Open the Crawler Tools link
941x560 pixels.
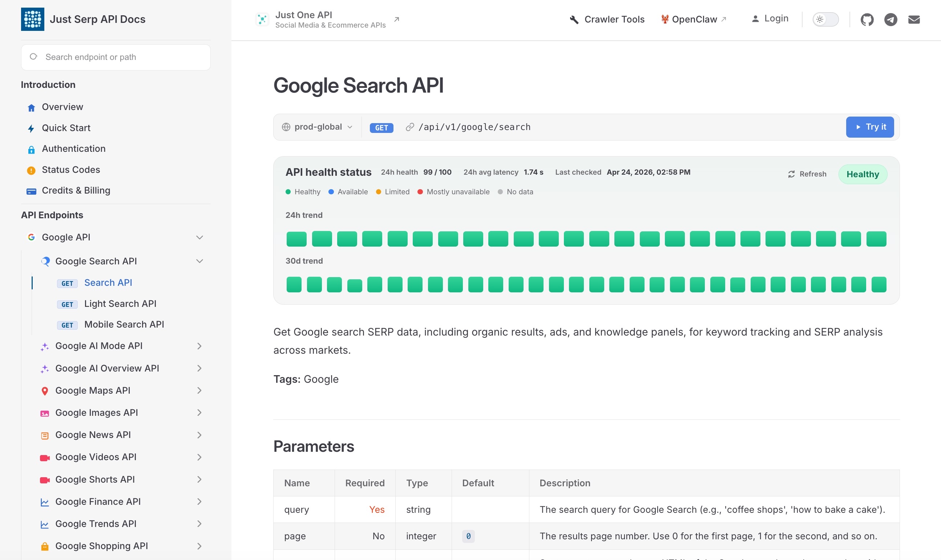pyautogui.click(x=607, y=19)
